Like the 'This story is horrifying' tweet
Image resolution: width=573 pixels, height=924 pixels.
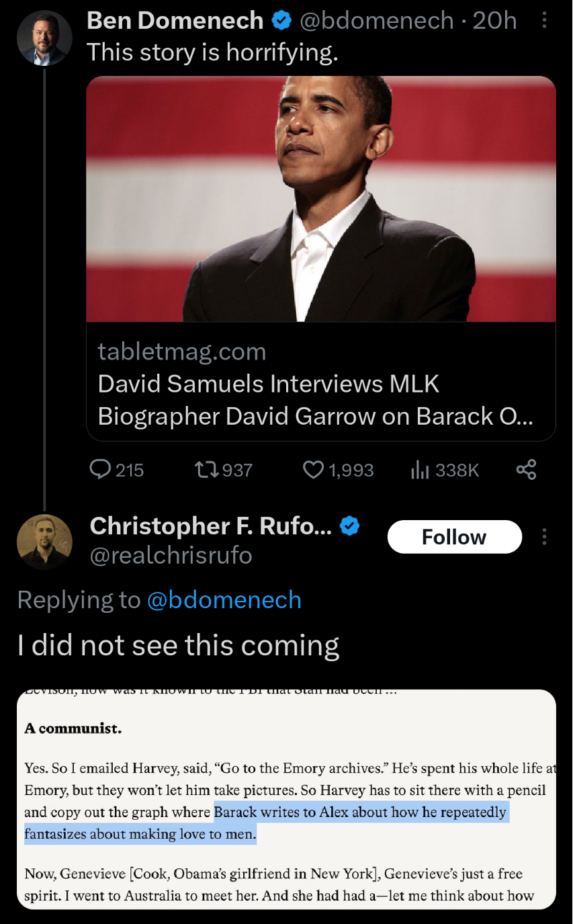tap(314, 470)
